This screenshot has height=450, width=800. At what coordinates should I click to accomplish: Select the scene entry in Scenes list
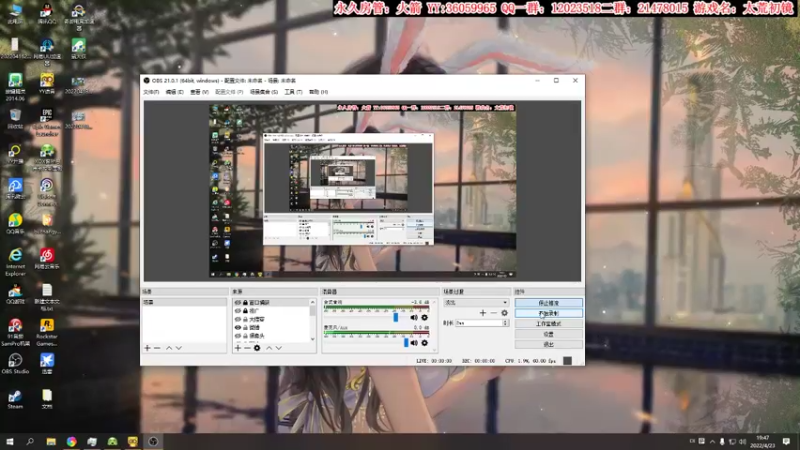click(x=184, y=303)
